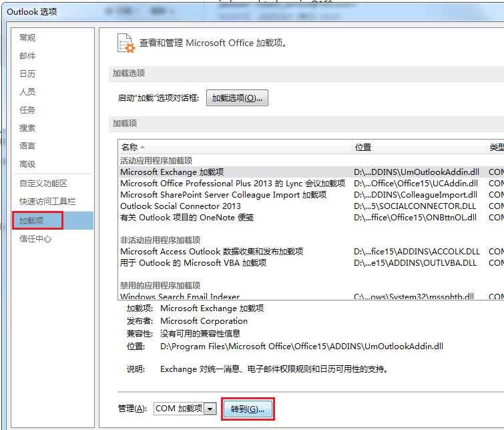Click the 加载选项(O)... button
This screenshot has width=504, height=430.
(x=237, y=97)
